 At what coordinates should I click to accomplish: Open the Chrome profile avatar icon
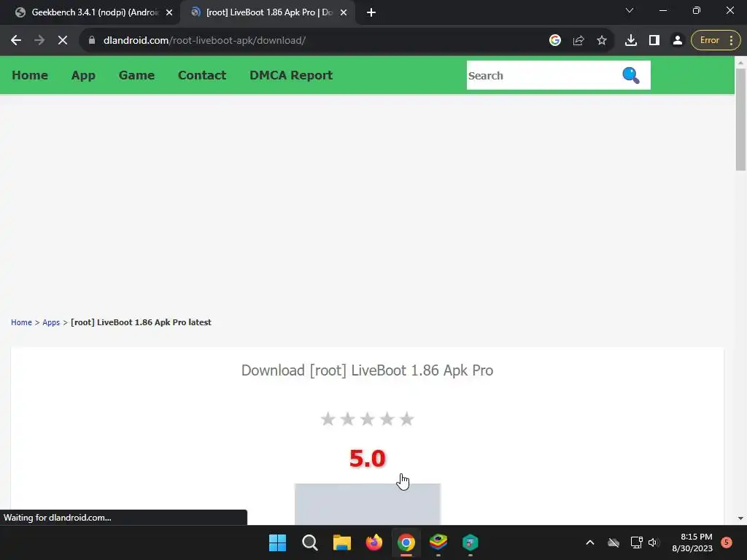click(x=678, y=41)
